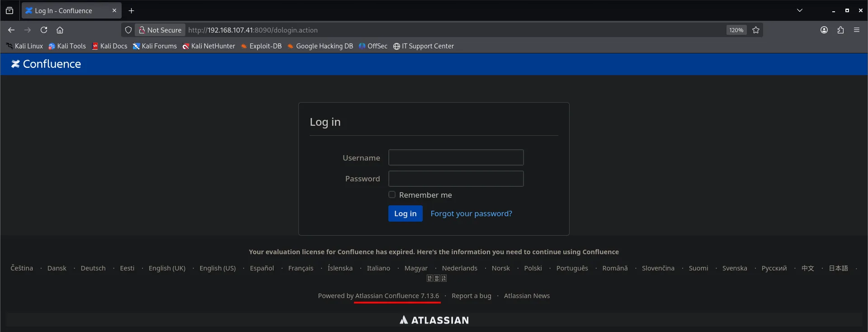Switch language to English (US)

(217, 268)
